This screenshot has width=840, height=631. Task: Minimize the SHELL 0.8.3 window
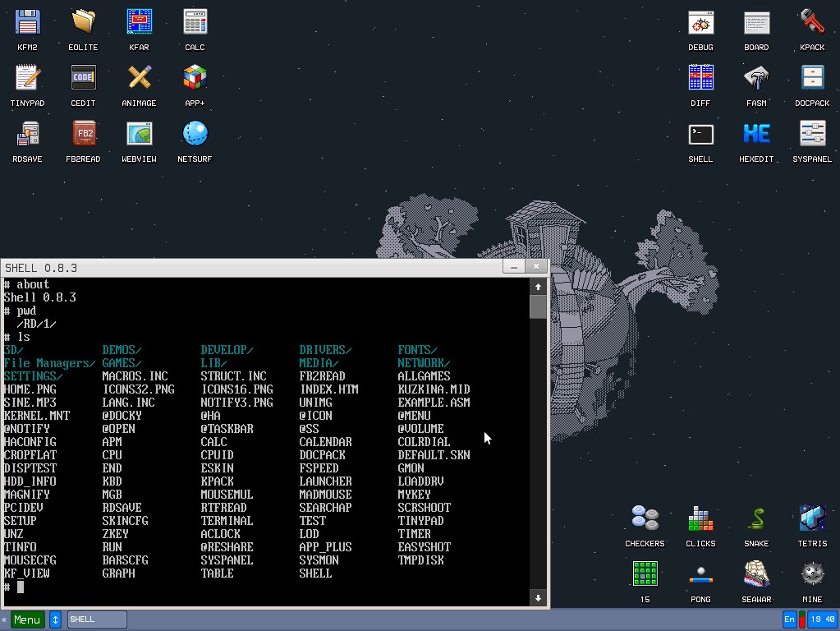coord(514,267)
